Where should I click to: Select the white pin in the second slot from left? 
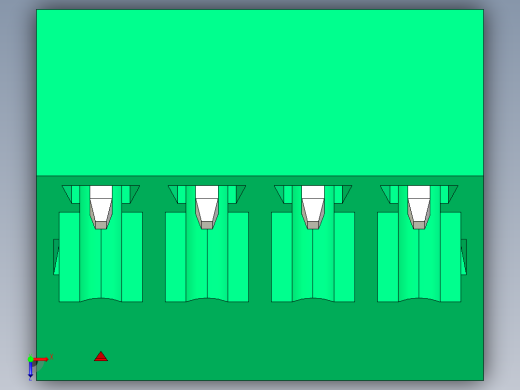coord(207,207)
